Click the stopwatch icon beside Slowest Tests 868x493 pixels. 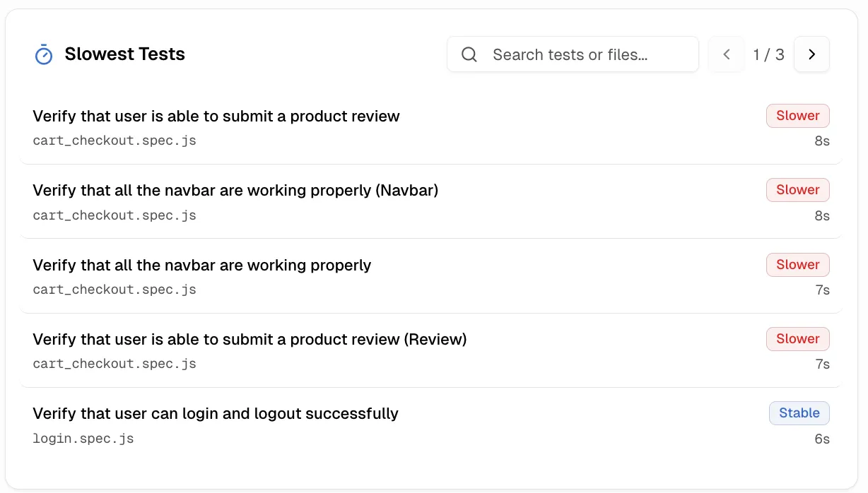44,54
